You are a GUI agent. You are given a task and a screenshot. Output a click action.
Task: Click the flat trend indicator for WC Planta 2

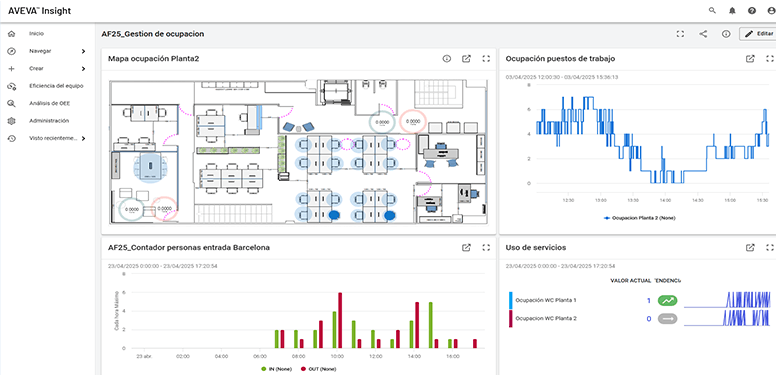(667, 319)
